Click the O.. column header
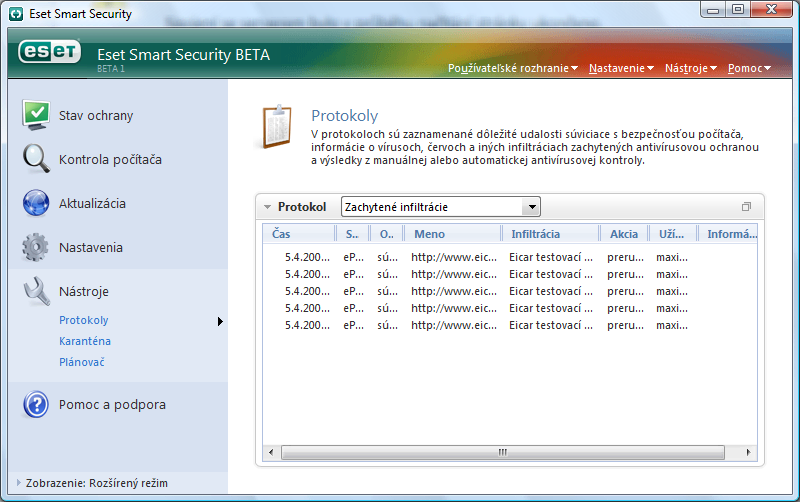 (386, 234)
